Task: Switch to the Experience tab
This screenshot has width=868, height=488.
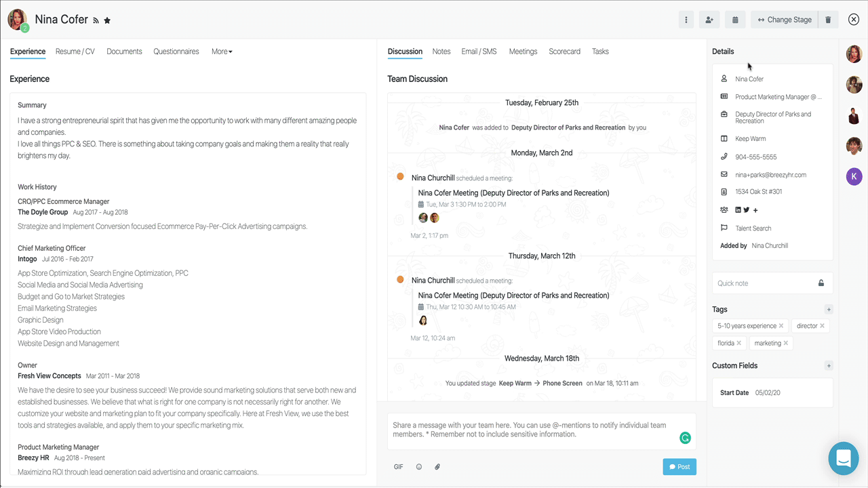Action: pyautogui.click(x=28, y=52)
